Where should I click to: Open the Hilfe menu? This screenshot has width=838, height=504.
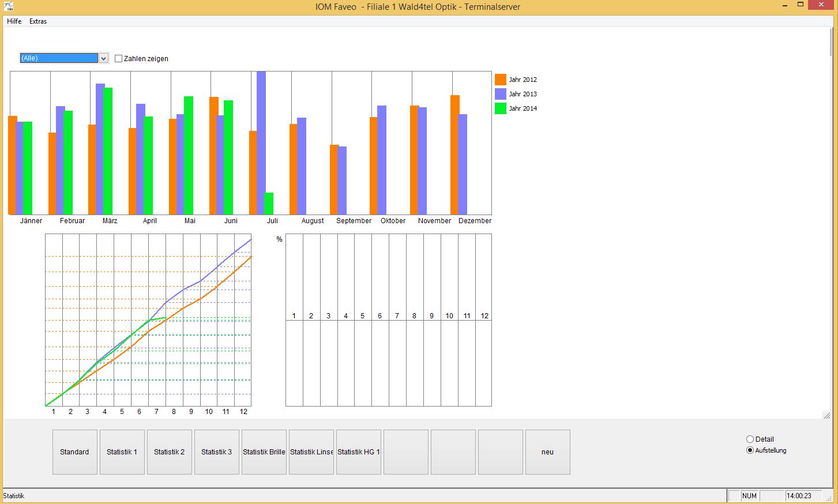(x=14, y=21)
